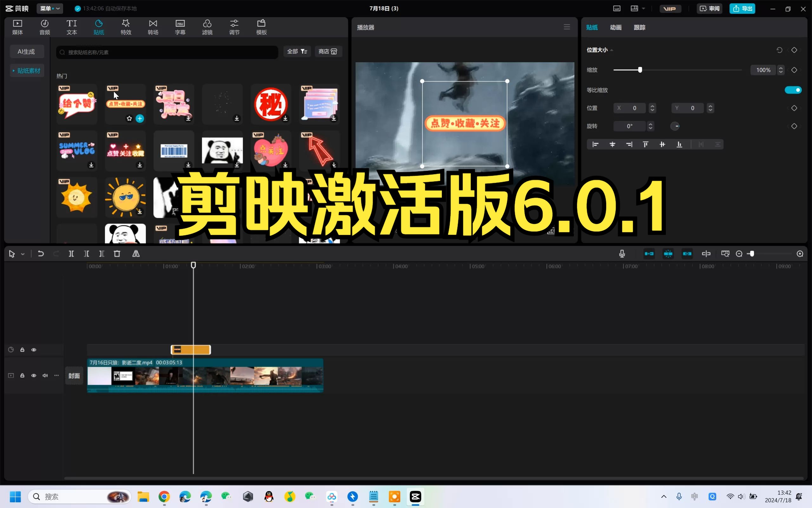Viewport: 812px width, 508px height.
Task: Align sticker to bottom edge
Action: (x=679, y=144)
